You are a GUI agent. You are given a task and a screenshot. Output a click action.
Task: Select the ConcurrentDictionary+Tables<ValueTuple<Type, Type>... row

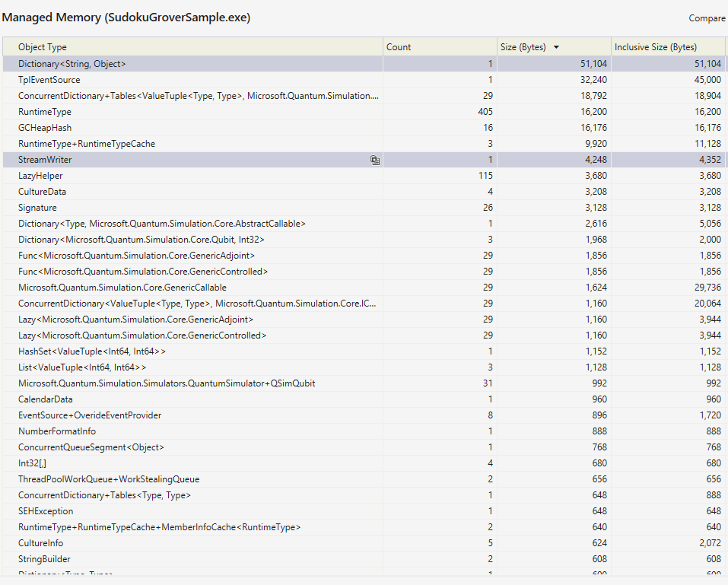point(364,96)
